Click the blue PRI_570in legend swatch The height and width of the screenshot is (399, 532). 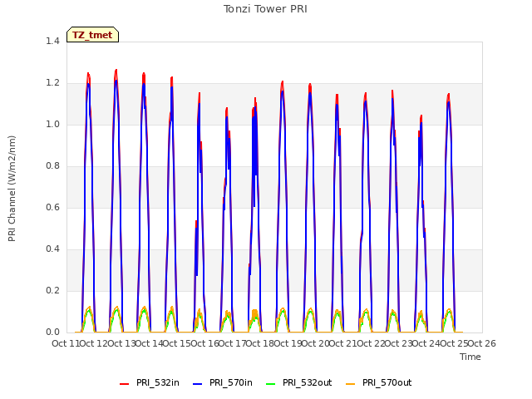coord(198,384)
